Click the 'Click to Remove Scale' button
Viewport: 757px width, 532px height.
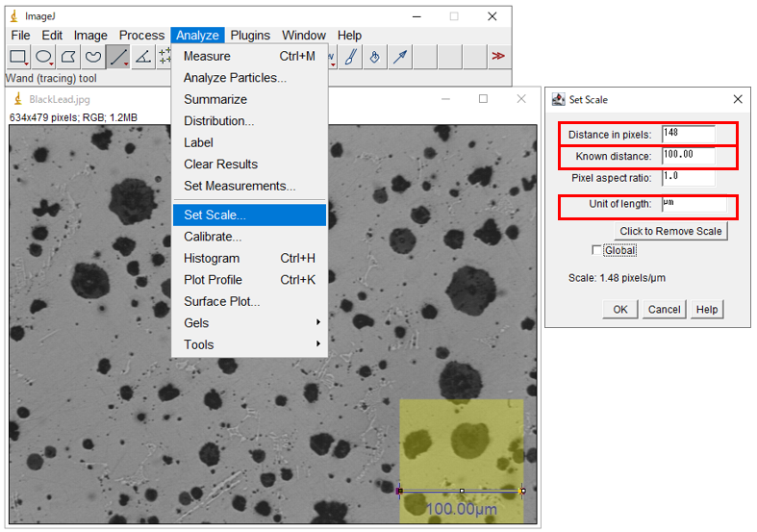(670, 231)
